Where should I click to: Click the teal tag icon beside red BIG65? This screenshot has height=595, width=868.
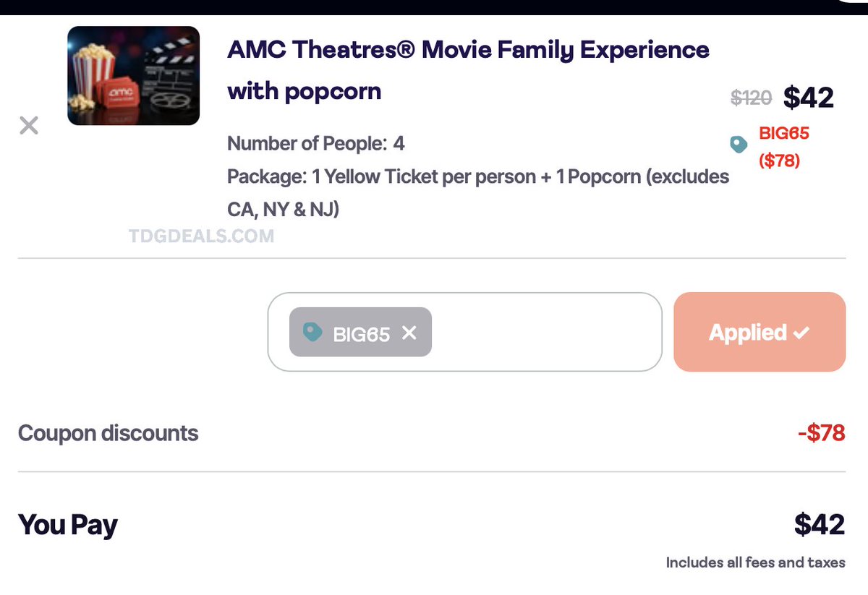[739, 145]
